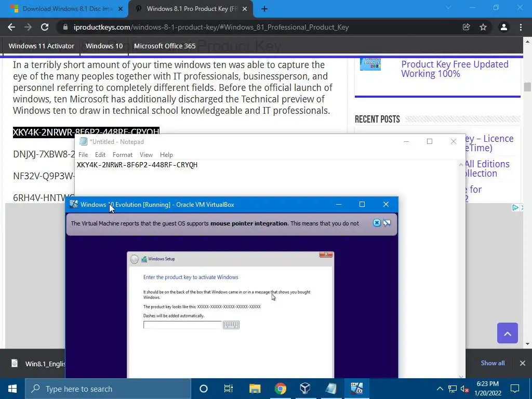This screenshot has height=399, width=532.
Task: Open the Windows Start menu
Action: [x=12, y=389]
